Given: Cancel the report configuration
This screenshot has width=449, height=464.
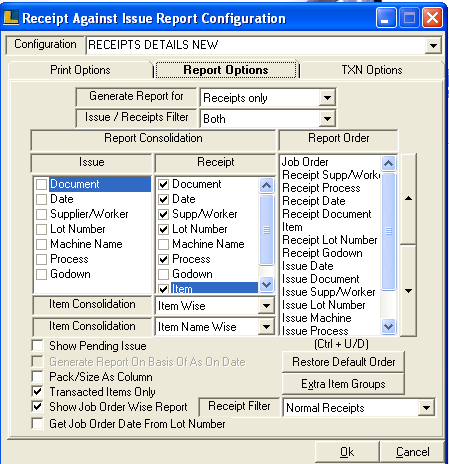Looking at the screenshot, I should tap(412, 452).
